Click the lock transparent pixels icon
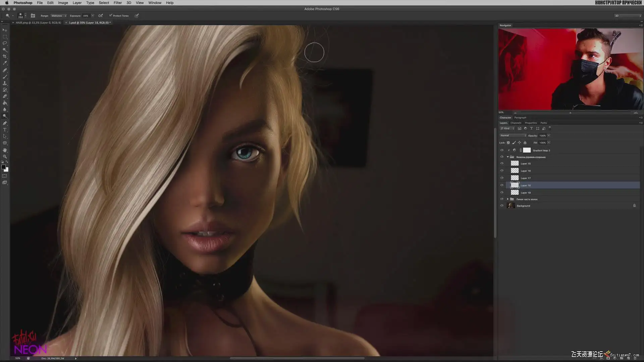 tap(508, 143)
